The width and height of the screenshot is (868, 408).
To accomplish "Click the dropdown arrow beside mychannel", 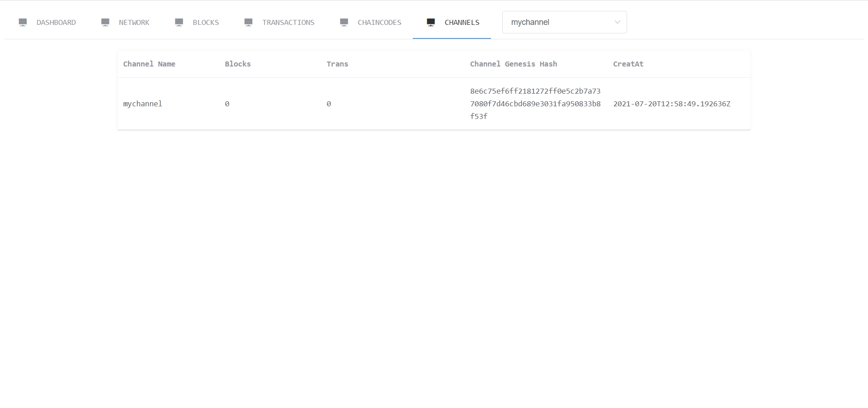I will coord(617,22).
